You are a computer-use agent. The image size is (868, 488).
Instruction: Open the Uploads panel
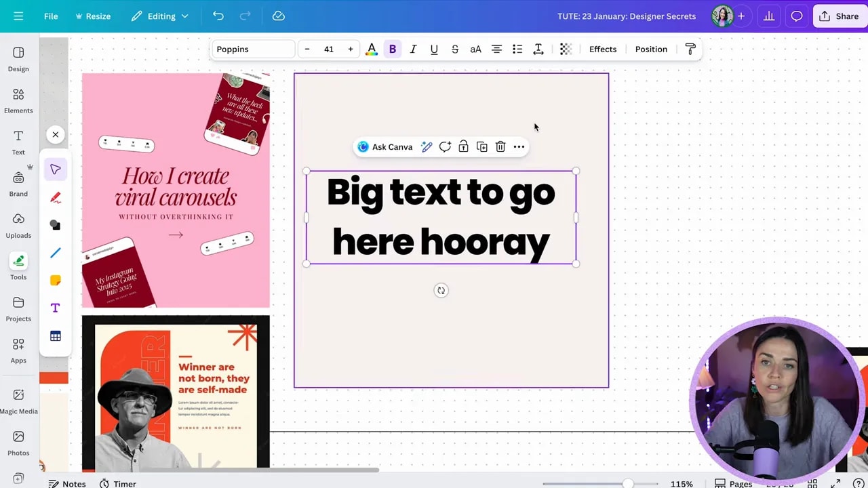18,225
